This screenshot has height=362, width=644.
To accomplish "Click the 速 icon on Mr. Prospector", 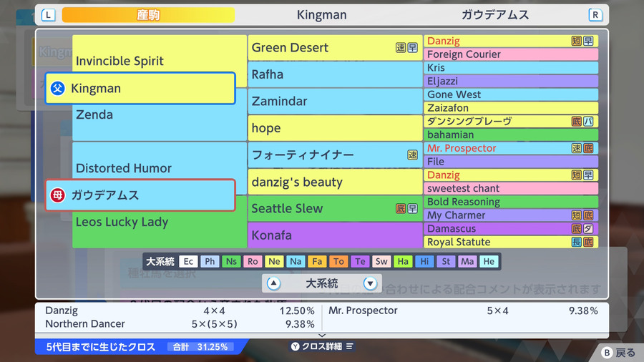I will [x=576, y=148].
